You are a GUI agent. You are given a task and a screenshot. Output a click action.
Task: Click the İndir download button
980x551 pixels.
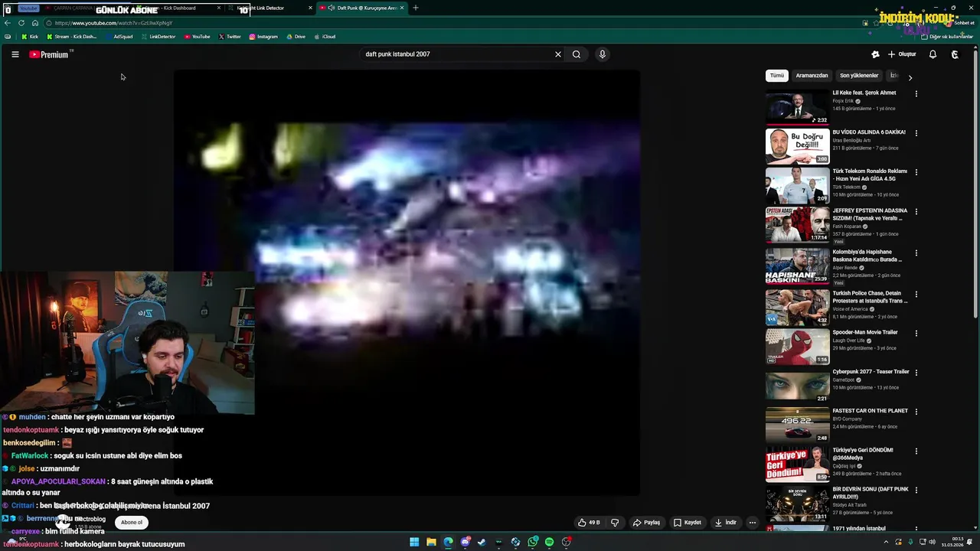coord(726,523)
